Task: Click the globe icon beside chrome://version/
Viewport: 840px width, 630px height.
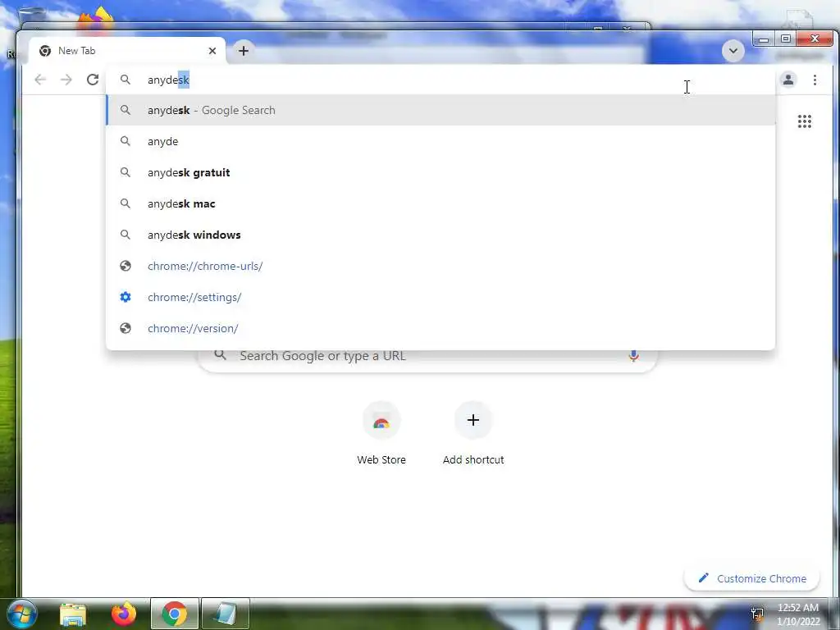Action: (x=126, y=328)
